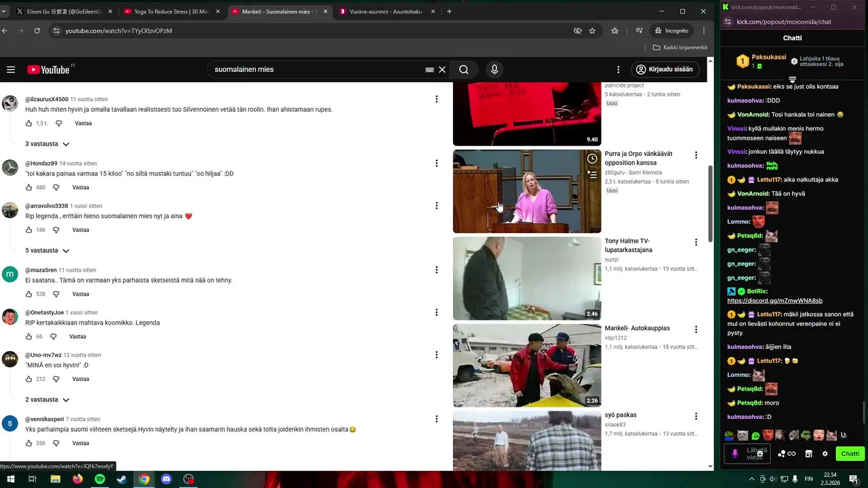This screenshot has width=868, height=488.
Task: Go back in browser history
Action: [5, 30]
